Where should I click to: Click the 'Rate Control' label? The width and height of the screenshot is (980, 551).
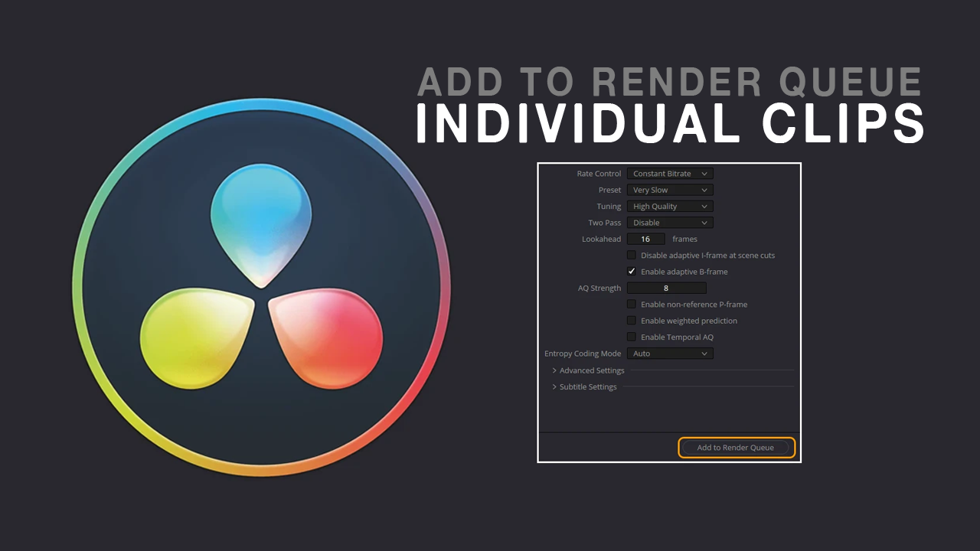coord(599,174)
